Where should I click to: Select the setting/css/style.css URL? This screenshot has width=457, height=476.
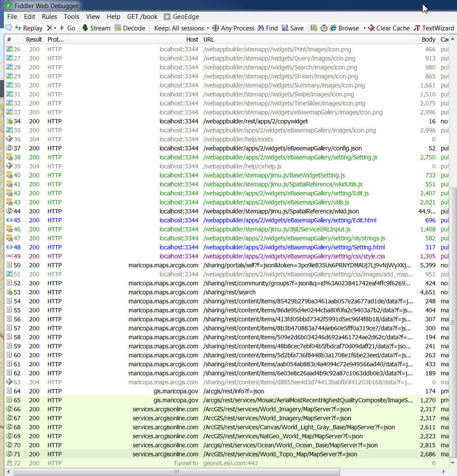pos(294,256)
